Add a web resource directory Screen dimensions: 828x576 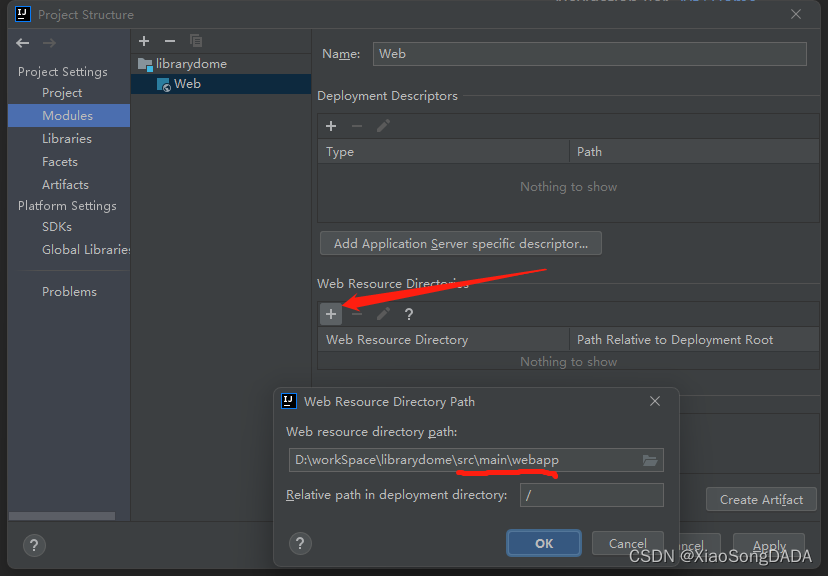(x=331, y=314)
